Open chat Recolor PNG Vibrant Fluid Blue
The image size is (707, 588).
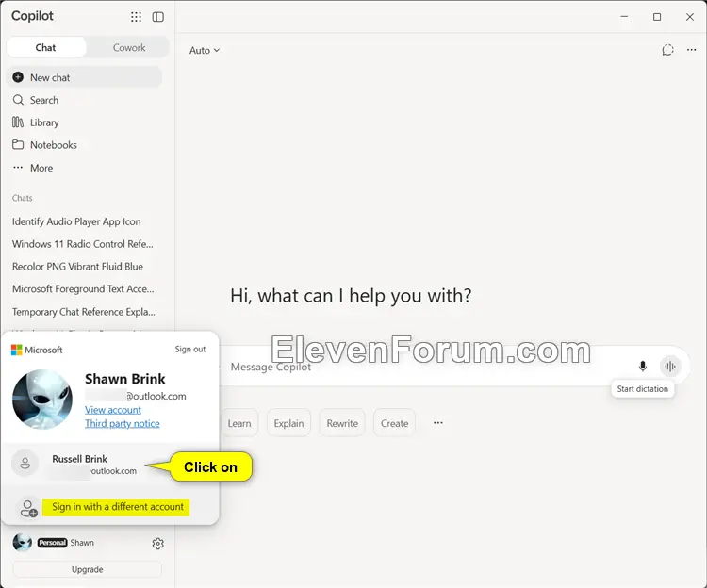(x=77, y=267)
